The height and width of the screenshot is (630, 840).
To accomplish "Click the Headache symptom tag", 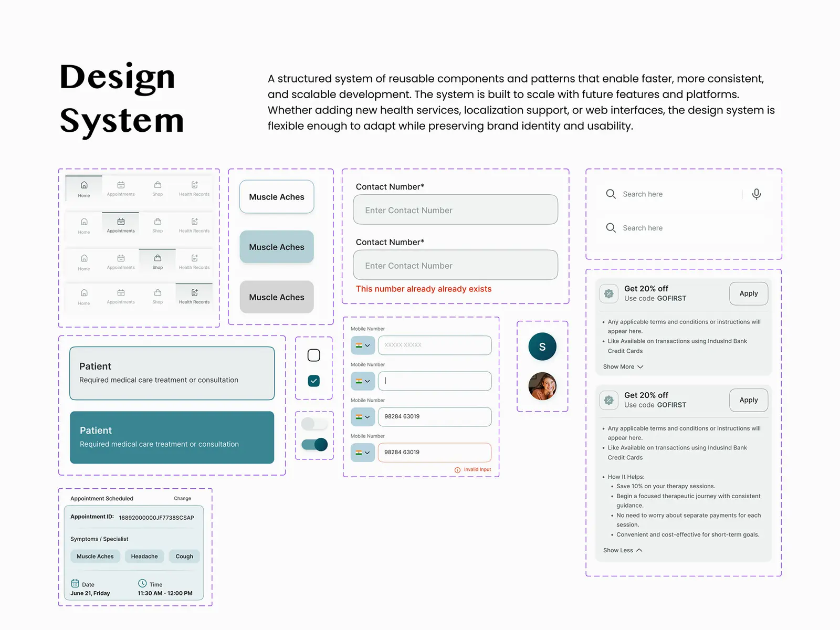I will pyautogui.click(x=144, y=556).
